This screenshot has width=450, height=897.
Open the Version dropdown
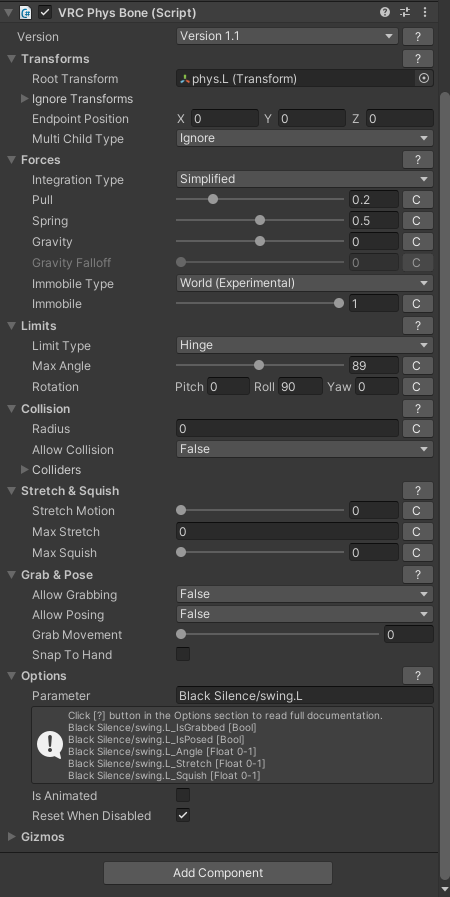286,36
